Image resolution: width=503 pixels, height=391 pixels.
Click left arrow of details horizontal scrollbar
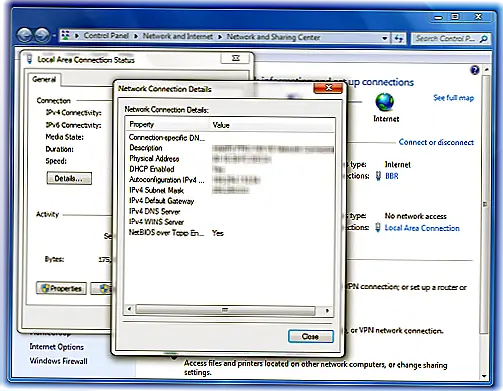point(129,310)
